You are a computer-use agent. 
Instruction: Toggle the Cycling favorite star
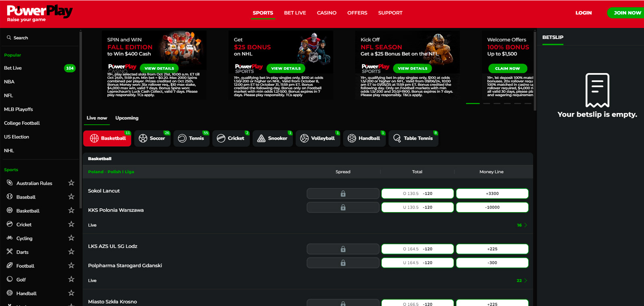tap(71, 238)
